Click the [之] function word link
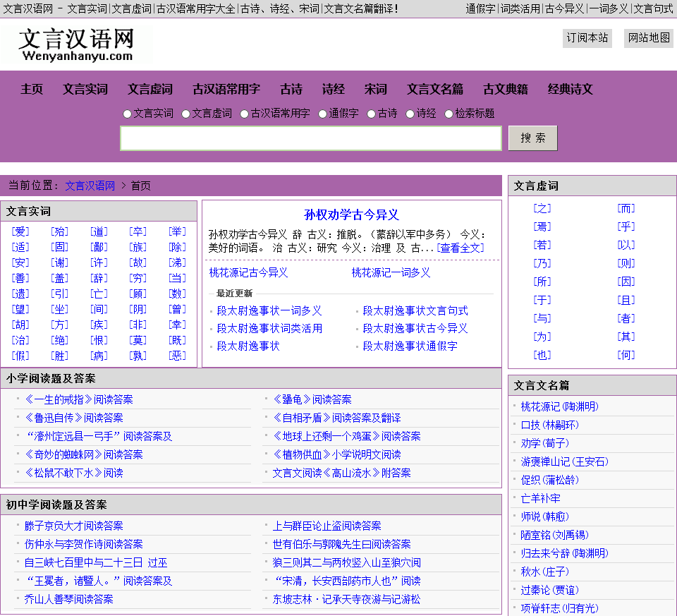Screen dimensions: 677x616 [542, 209]
